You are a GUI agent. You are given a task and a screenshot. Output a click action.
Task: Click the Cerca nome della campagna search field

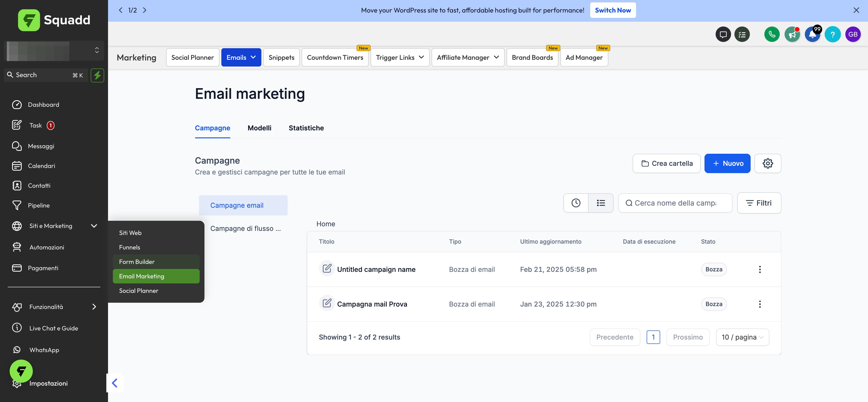click(x=675, y=203)
